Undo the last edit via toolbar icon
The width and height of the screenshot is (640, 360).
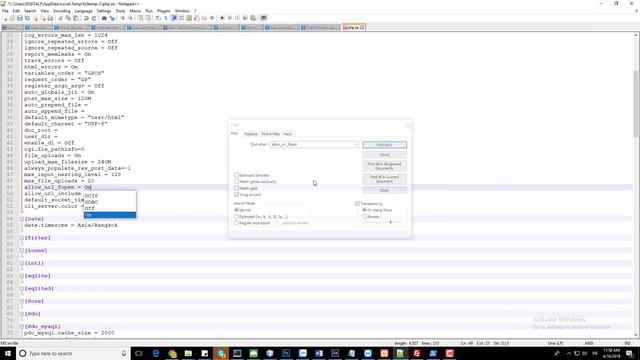pos(86,18)
